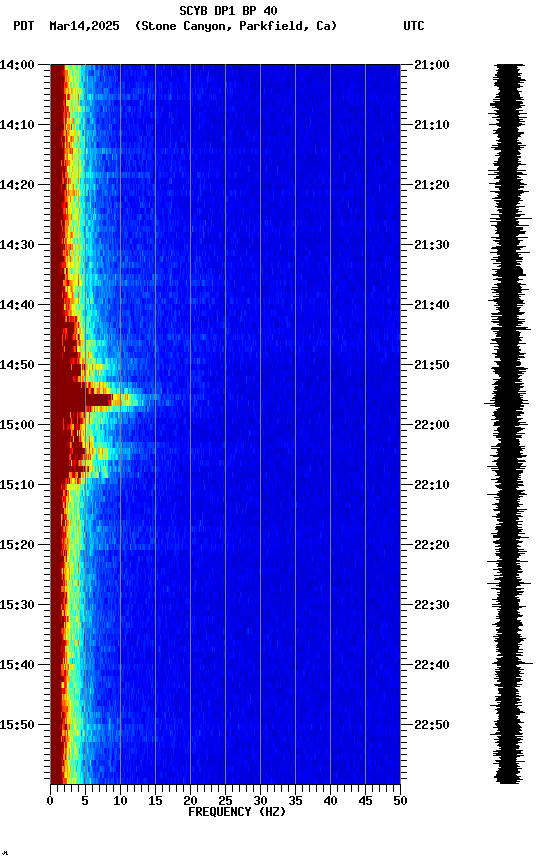This screenshot has height=864, width=552.
Task: Click the '22:10' UTC time label
Action: [x=432, y=485]
